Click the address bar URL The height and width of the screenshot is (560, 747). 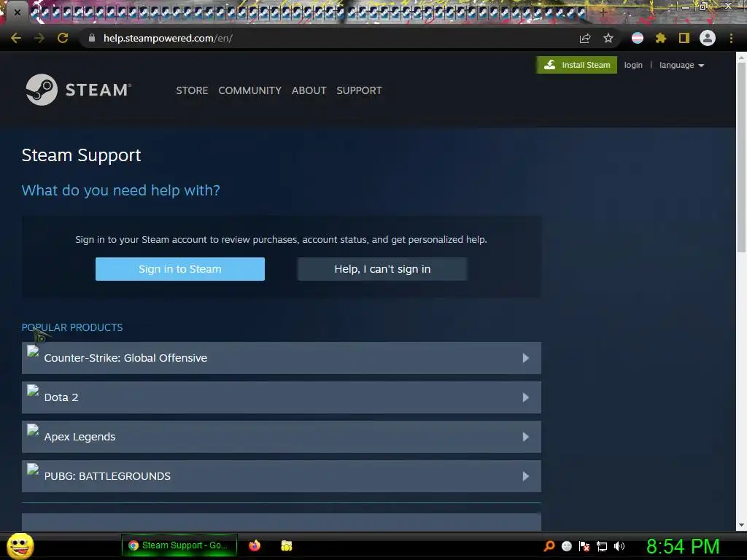point(169,38)
